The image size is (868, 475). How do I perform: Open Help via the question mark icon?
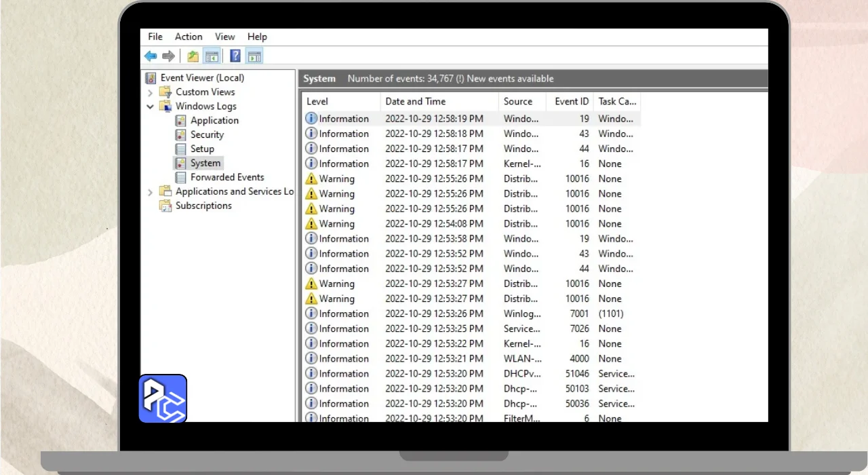tap(235, 56)
